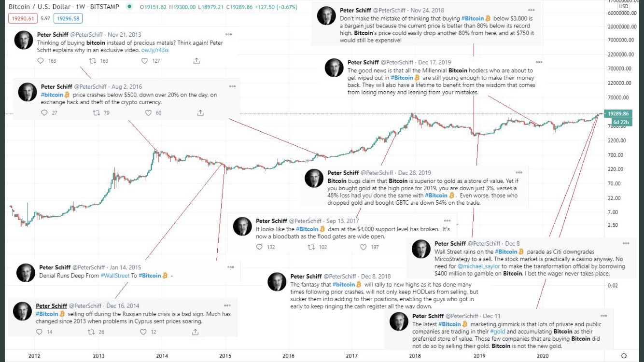
Task: Click retweet icon on the Aug 2, 2016 tweet
Action: (97, 113)
